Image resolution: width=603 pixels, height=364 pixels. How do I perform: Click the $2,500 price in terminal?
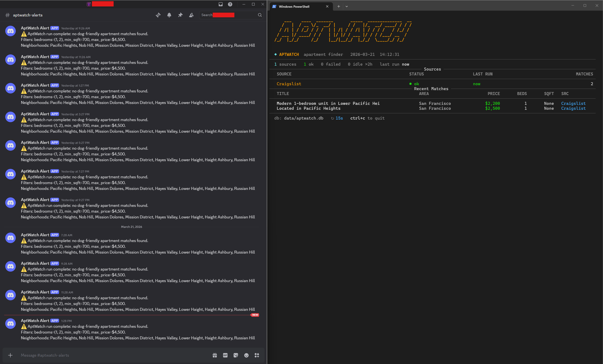pos(492,108)
